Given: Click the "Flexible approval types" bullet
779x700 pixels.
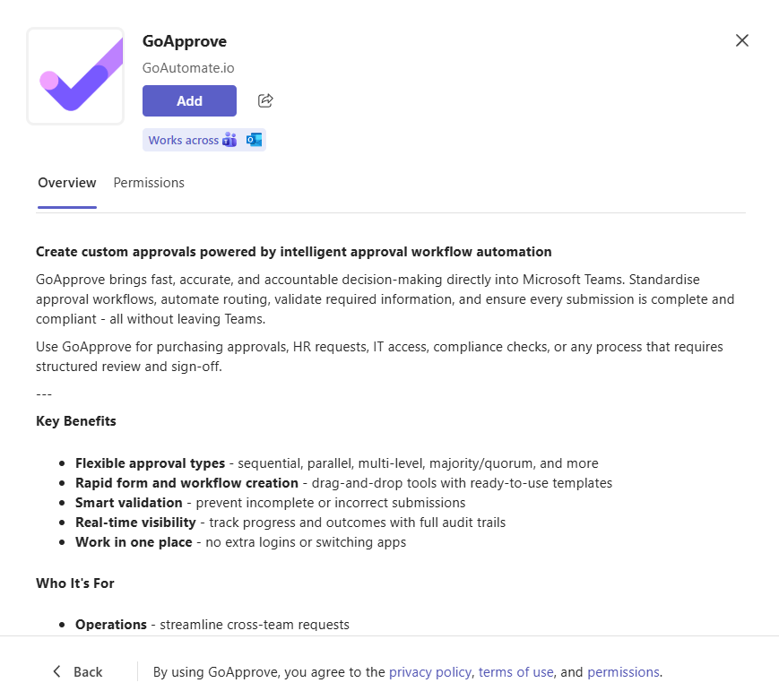Looking at the screenshot, I should 150,463.
